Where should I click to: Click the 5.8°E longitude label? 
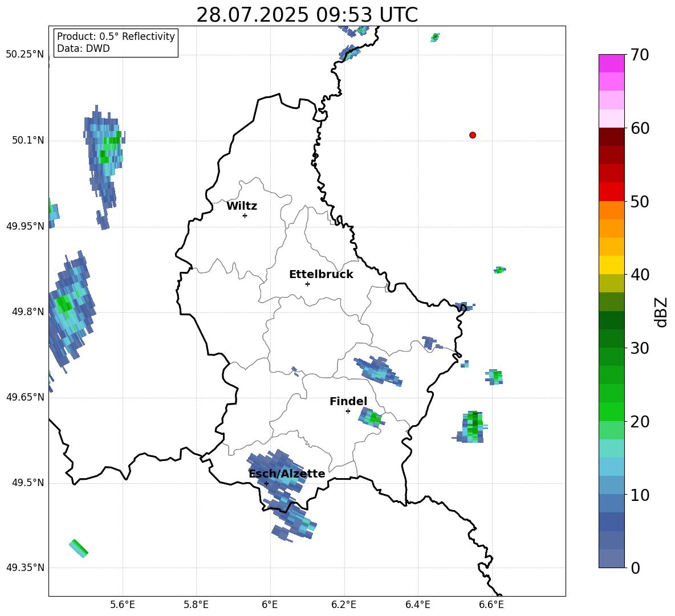pos(196,605)
